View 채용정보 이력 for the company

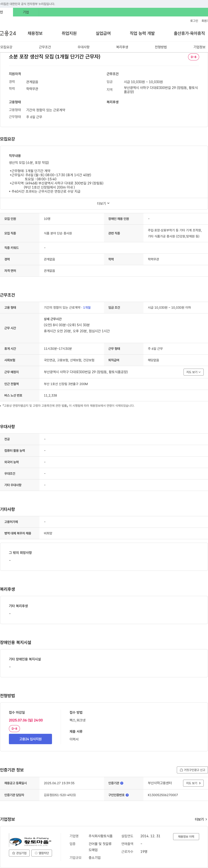(186, 837)
